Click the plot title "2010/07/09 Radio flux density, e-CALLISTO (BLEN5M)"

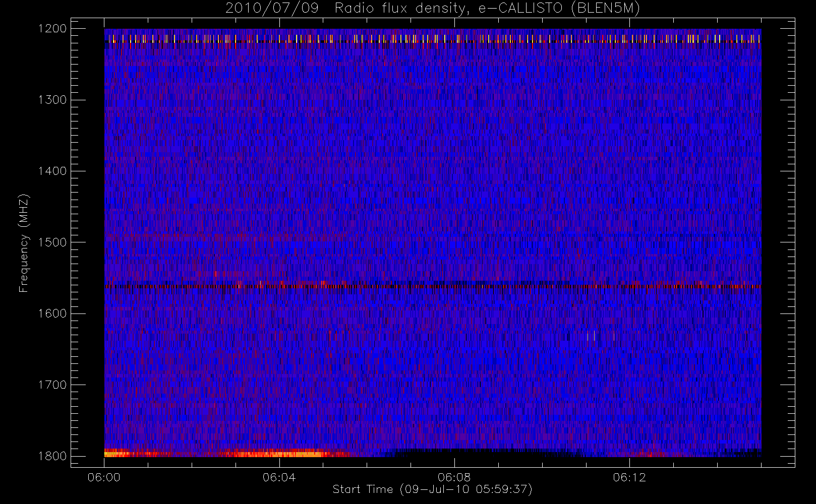coord(433,9)
